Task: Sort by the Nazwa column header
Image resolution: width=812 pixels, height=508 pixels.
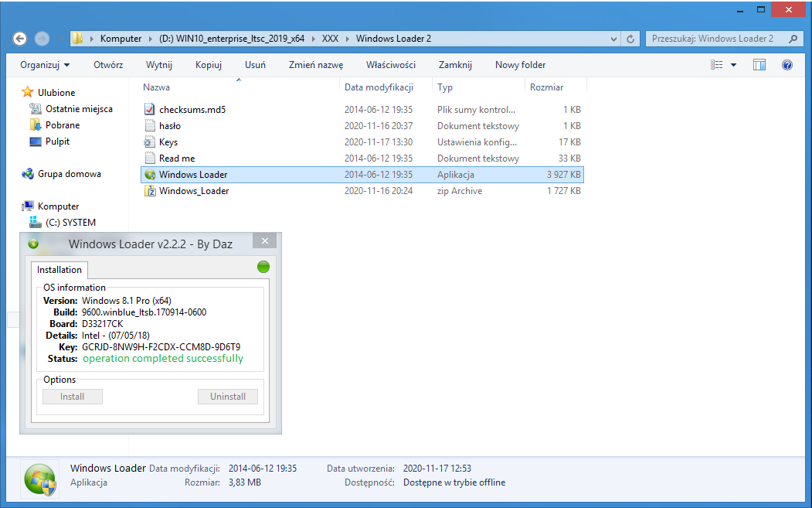Action: click(156, 87)
